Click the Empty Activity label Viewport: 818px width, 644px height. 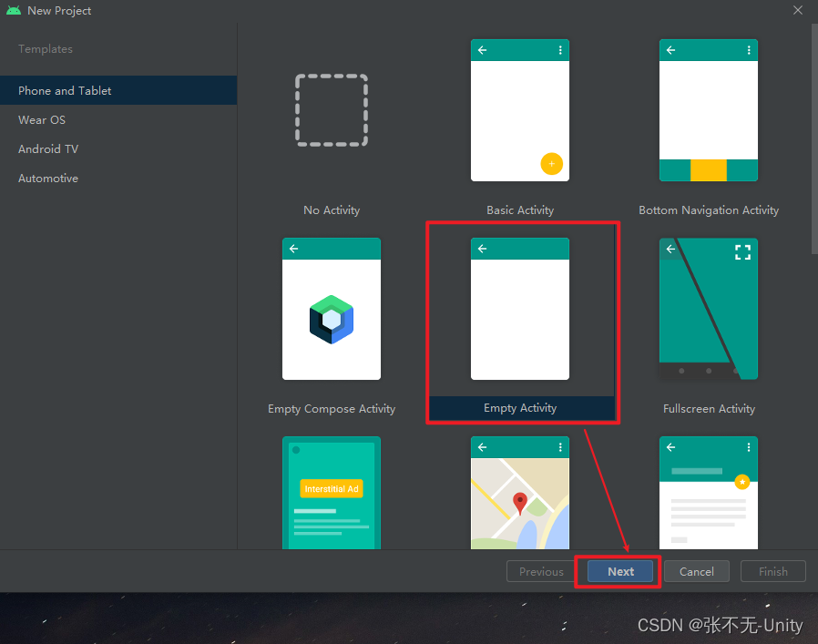tap(520, 407)
